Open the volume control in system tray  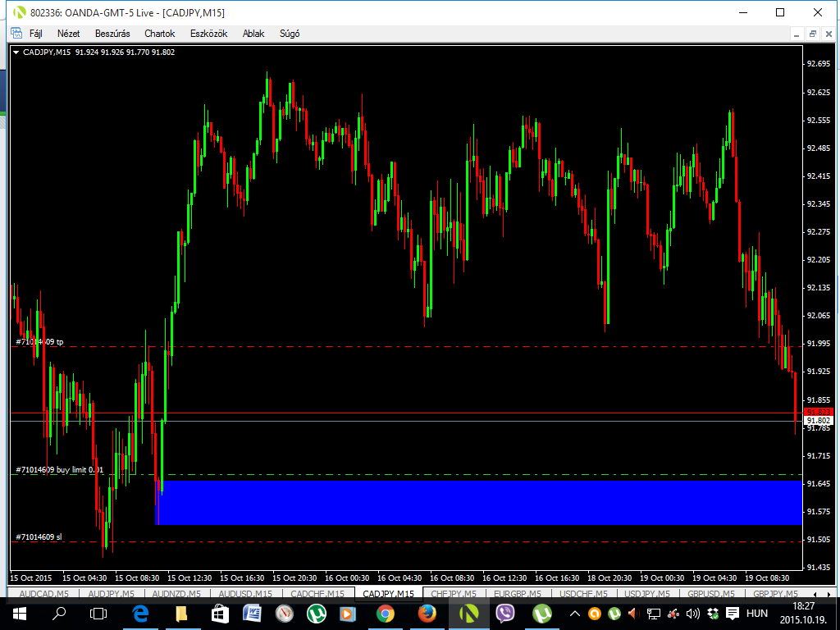(x=693, y=614)
